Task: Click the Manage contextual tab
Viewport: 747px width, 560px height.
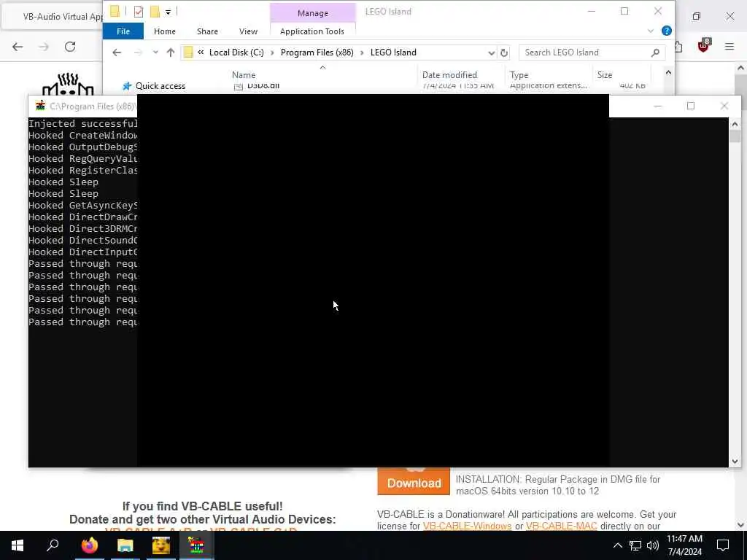Action: [x=312, y=13]
